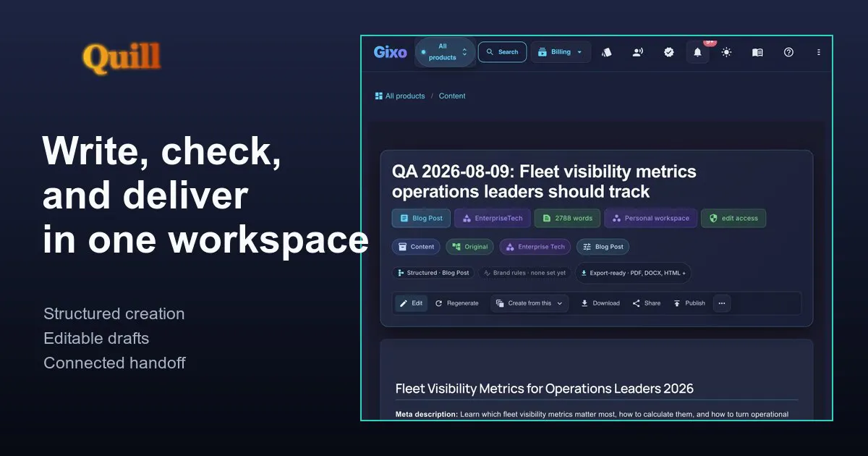Click the Gixo logo

point(390,52)
